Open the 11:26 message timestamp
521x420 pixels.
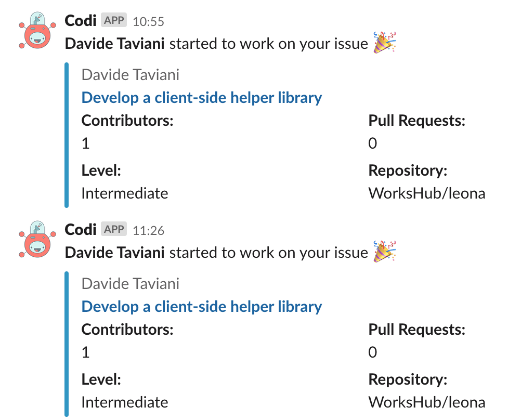point(149,230)
